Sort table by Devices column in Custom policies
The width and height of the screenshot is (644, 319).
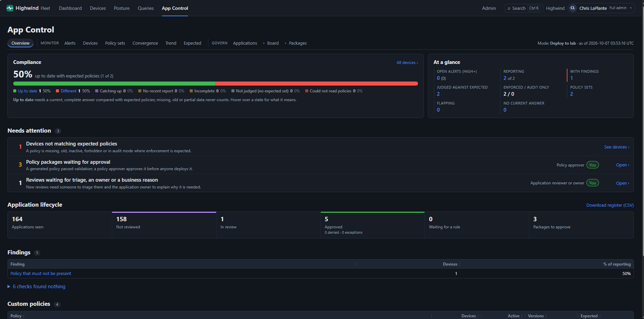[x=470, y=316]
